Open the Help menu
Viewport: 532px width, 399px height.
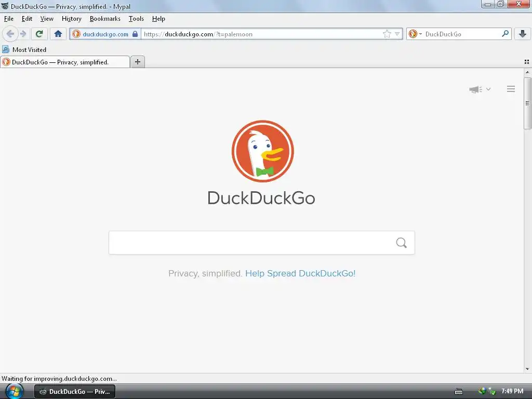[x=158, y=19]
